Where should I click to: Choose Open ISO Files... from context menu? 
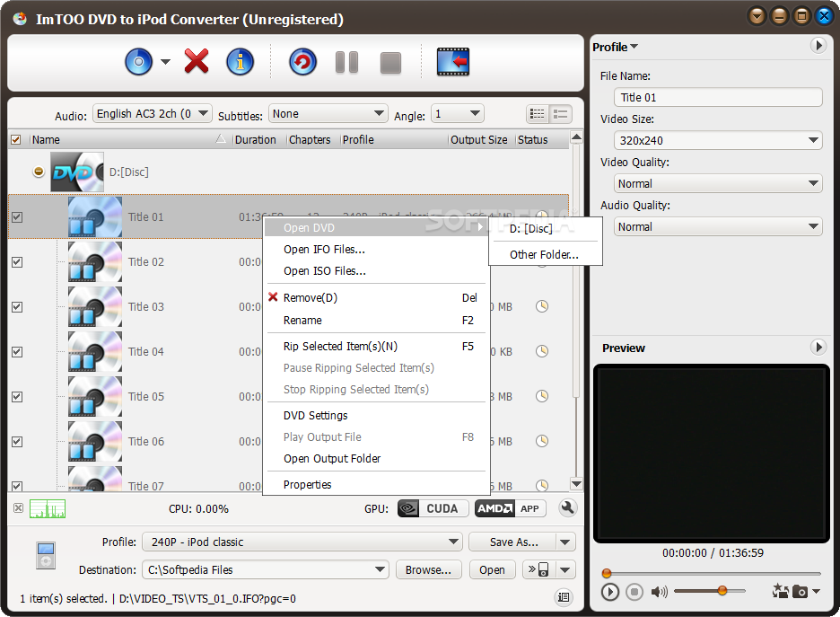click(376, 271)
